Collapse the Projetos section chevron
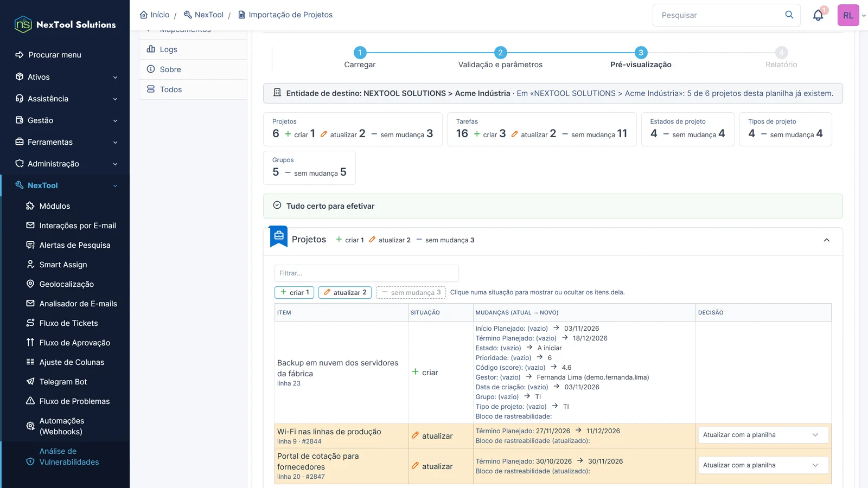 (x=827, y=240)
